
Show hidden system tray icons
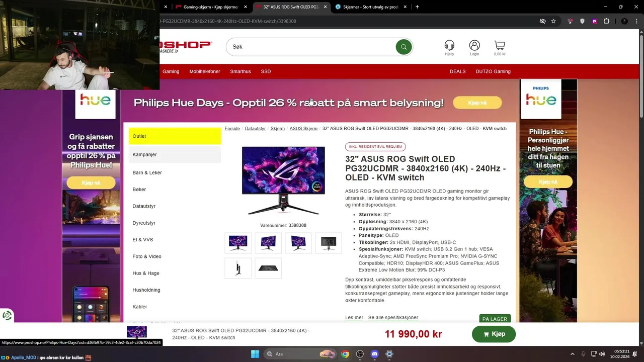coord(572,354)
